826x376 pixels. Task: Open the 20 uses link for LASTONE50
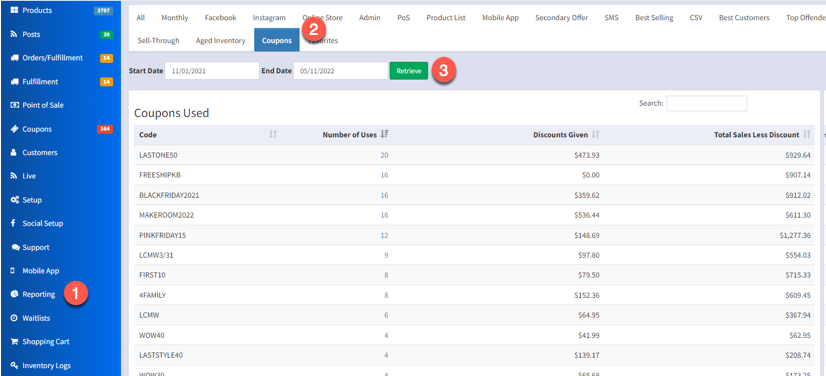(x=384, y=155)
